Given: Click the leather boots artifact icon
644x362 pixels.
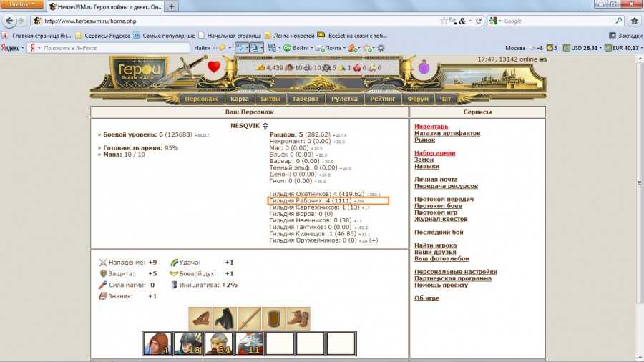Looking at the screenshot, I should coord(298,318).
